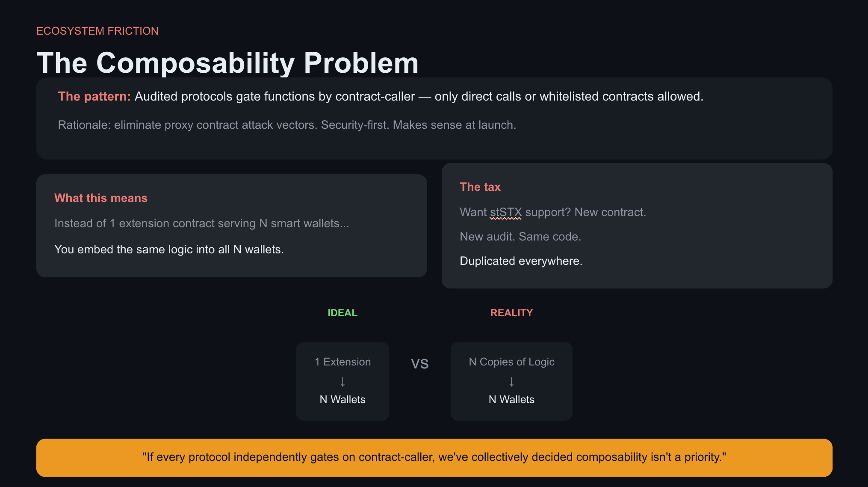Viewport: 868px width, 487px height.
Task: Click the underlined stSTX word
Action: (x=505, y=212)
